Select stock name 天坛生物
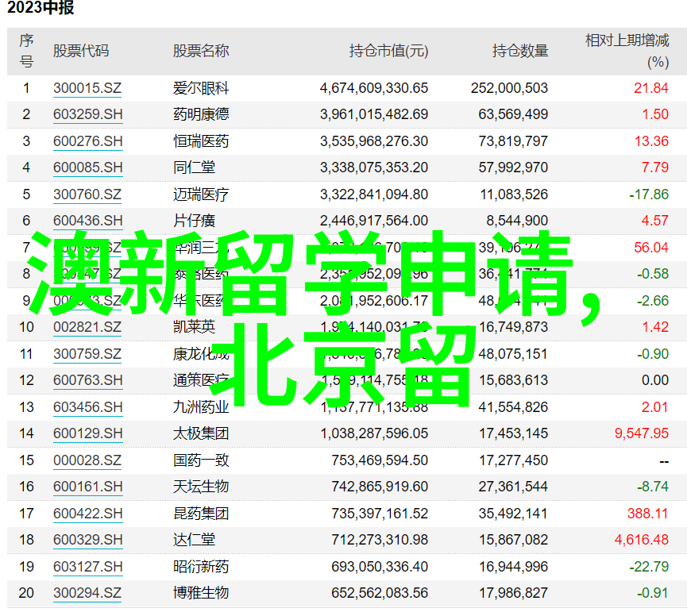The width and height of the screenshot is (687, 616). click(201, 487)
